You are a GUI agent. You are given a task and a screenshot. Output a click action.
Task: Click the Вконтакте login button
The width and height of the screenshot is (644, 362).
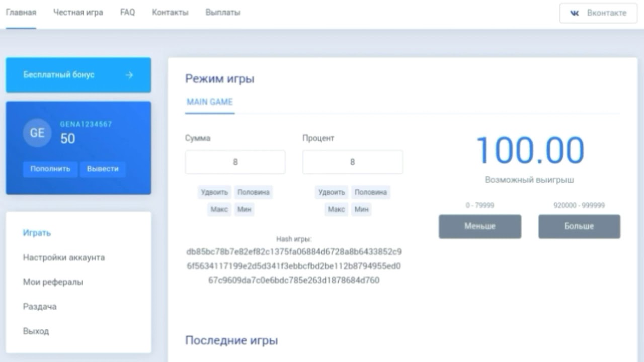point(598,13)
